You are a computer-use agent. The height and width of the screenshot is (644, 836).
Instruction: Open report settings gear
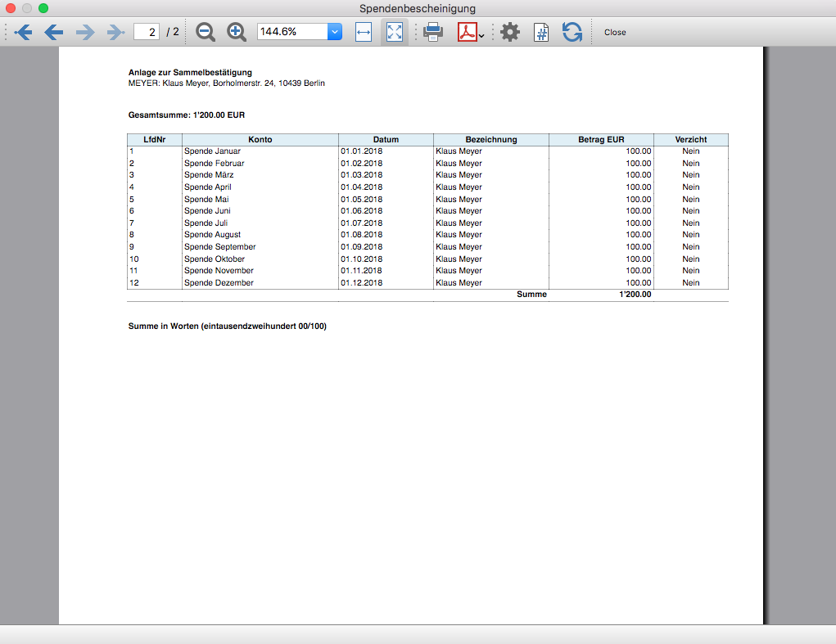point(510,32)
